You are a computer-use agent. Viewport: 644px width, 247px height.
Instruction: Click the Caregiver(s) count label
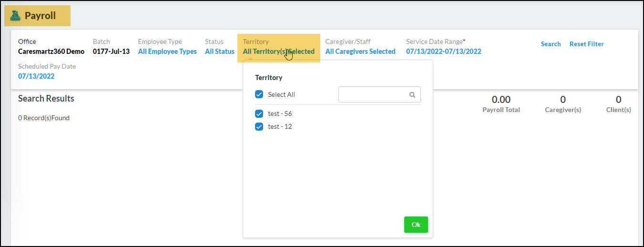pos(563,110)
